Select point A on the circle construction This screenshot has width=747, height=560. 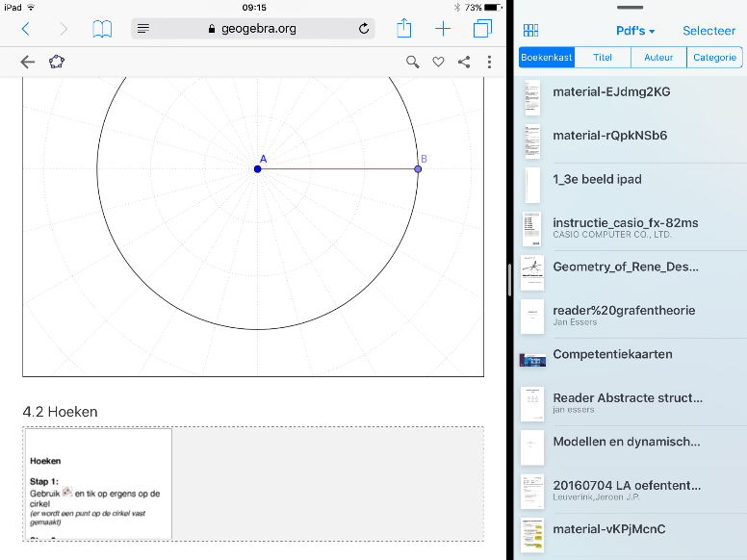(x=257, y=169)
